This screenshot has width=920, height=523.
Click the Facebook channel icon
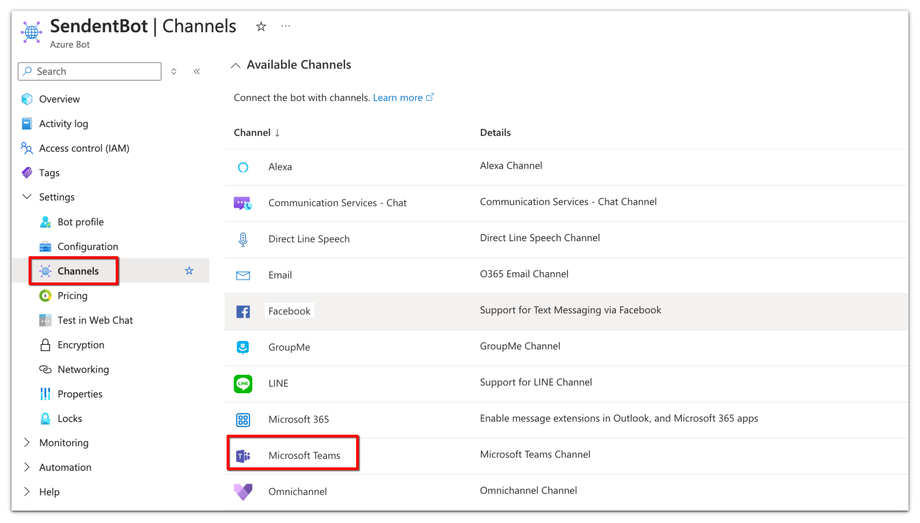(x=243, y=312)
